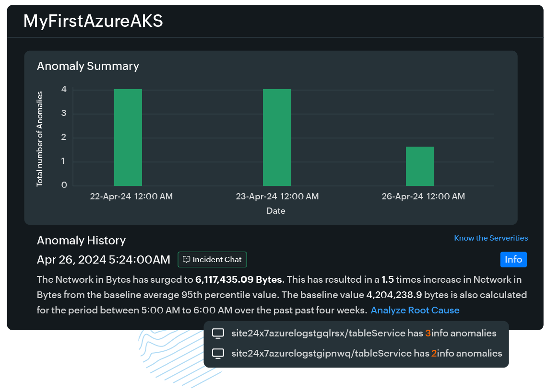Click the chat icon in Incident Chat button
The image size is (547, 392).
coord(187,259)
